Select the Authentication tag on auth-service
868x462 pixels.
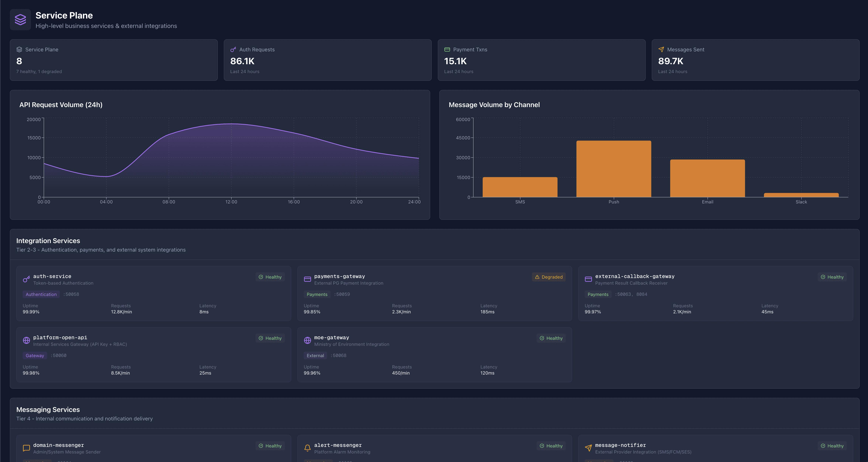(x=41, y=294)
